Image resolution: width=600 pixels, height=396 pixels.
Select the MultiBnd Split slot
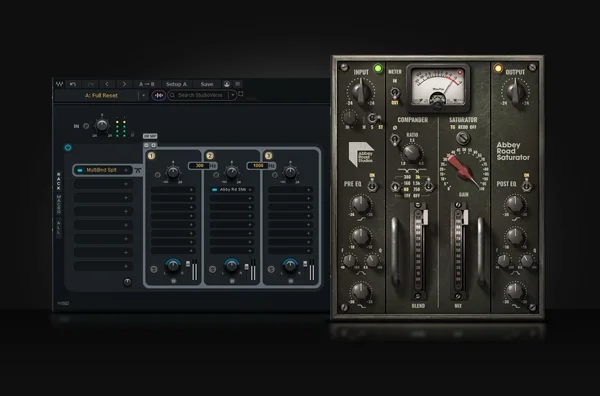[103, 170]
